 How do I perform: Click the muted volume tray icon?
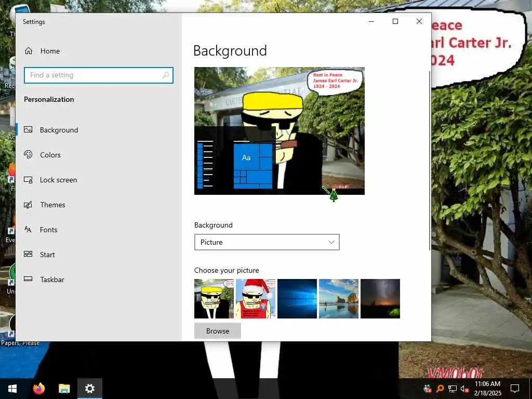point(464,389)
